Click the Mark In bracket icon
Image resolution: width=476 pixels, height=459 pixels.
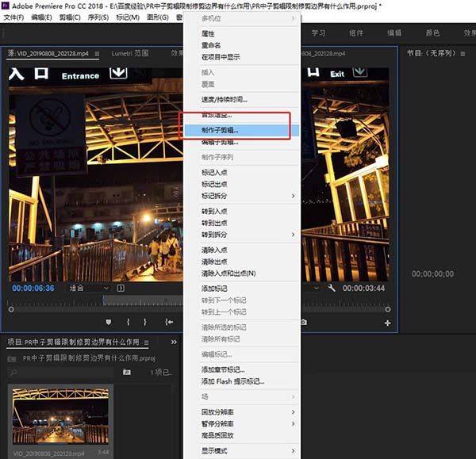[128, 322]
